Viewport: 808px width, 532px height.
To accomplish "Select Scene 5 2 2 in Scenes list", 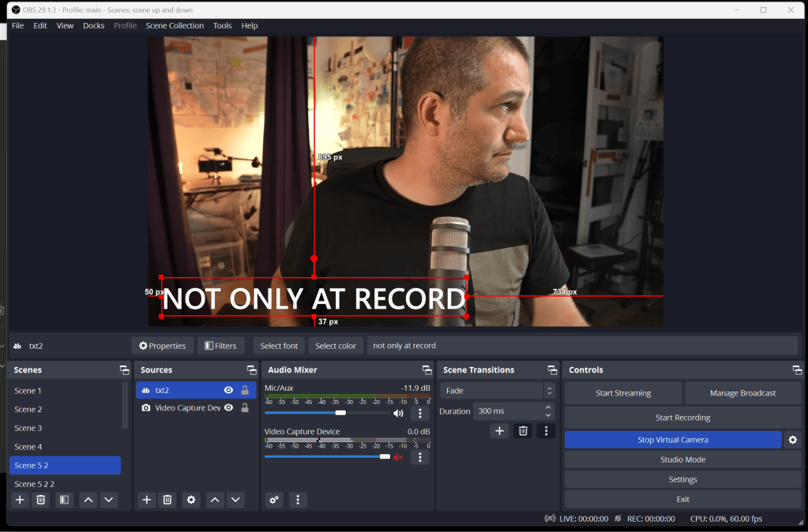I will click(65, 484).
